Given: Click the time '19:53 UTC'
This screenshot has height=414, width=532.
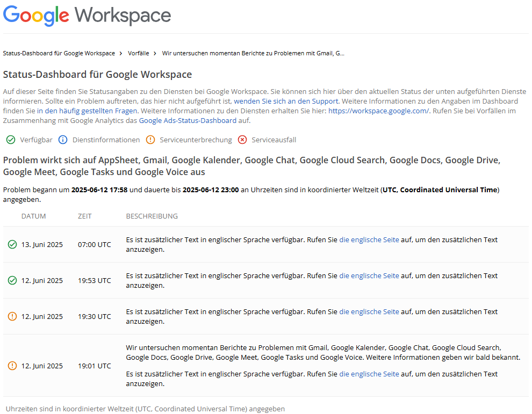Looking at the screenshot, I should point(95,280).
